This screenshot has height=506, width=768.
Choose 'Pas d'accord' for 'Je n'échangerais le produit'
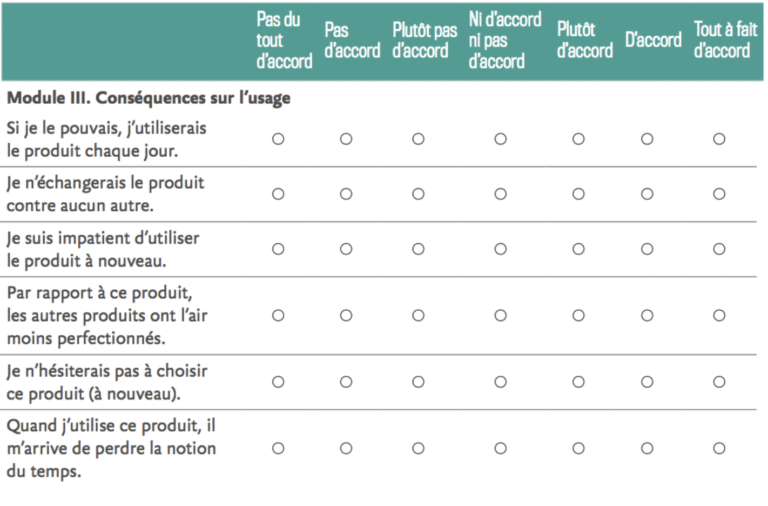346,194
